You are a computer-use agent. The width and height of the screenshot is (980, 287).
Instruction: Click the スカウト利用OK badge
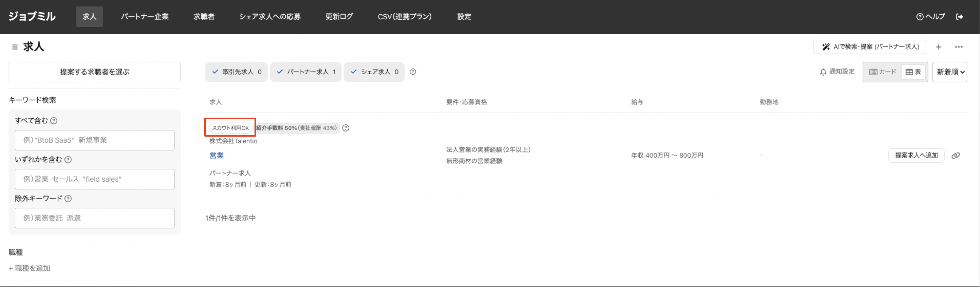tap(230, 128)
